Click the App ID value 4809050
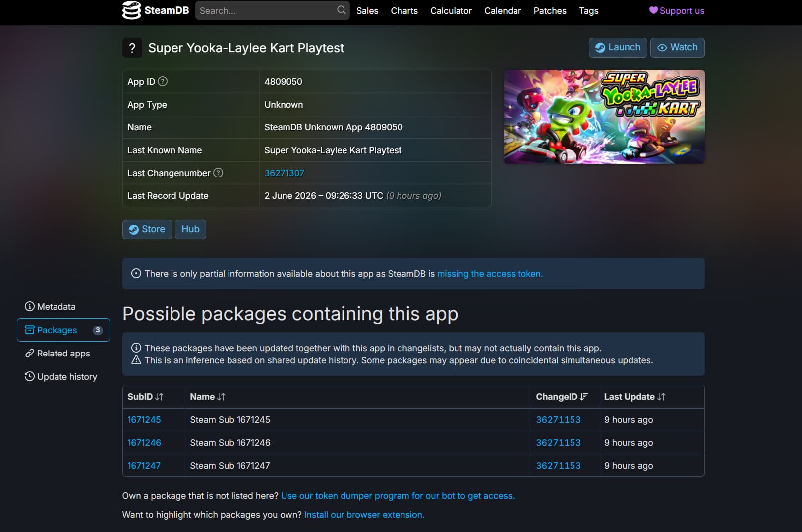Viewport: 802px width, 532px height. tap(284, 82)
